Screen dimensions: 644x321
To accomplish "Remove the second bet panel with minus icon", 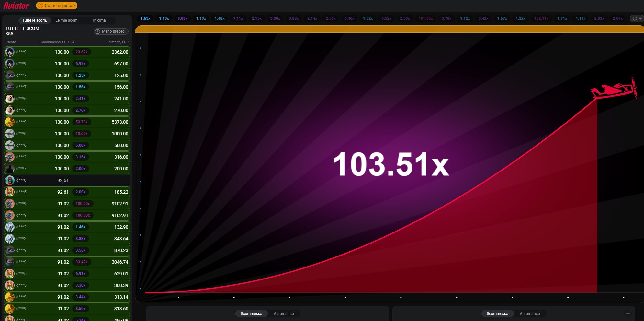I will [x=628, y=314].
